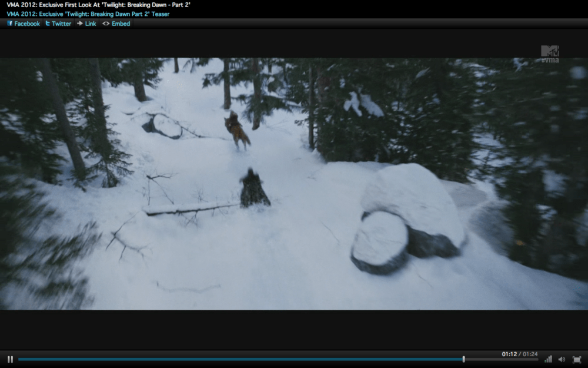Open the blue 'Breaking Dawn Part 2' Teaser link
The height and width of the screenshot is (368, 588).
click(88, 14)
